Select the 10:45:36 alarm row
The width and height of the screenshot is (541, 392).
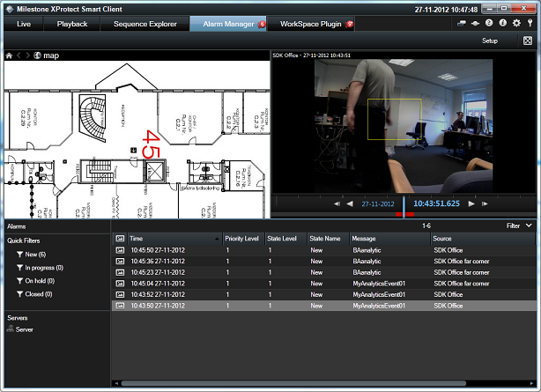tap(323, 262)
